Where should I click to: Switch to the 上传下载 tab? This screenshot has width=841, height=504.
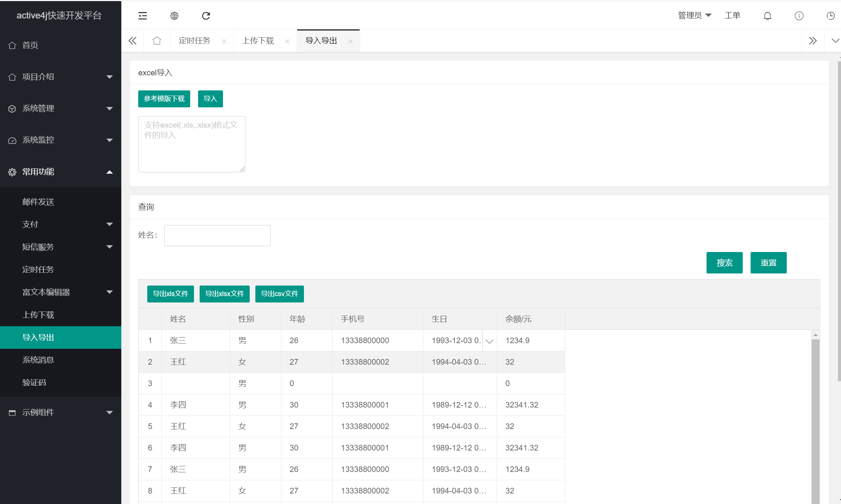(258, 40)
